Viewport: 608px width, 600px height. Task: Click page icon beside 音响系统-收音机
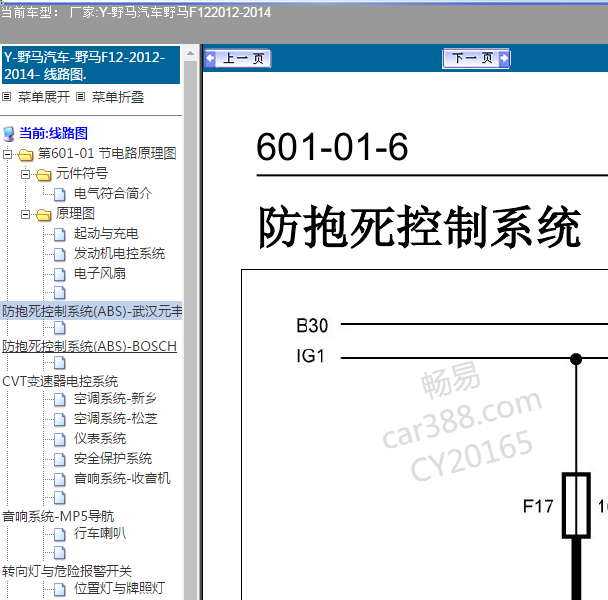[x=59, y=479]
